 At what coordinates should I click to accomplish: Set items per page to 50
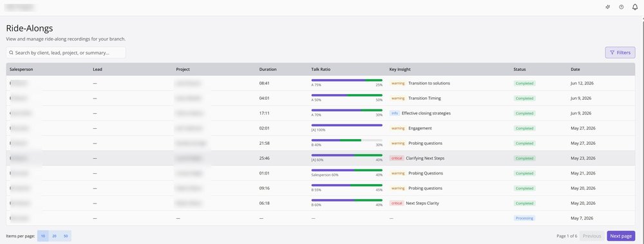(x=66, y=236)
